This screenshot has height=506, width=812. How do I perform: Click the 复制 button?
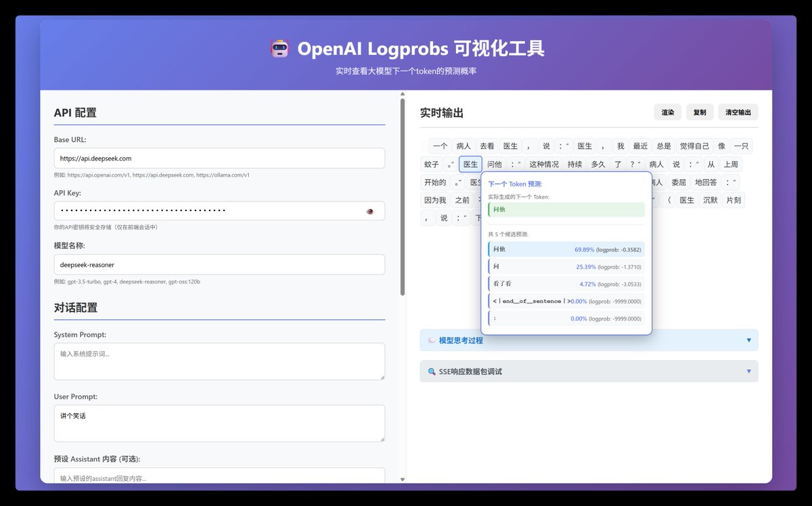pyautogui.click(x=700, y=112)
